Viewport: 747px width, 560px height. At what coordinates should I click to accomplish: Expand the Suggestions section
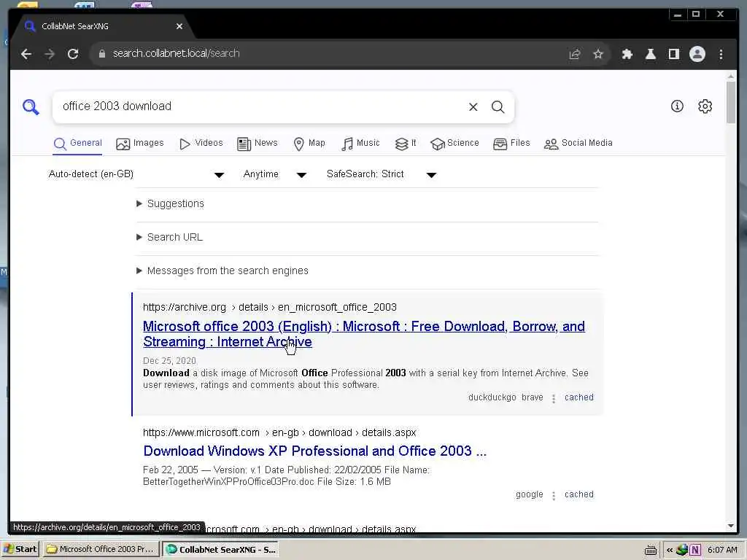(171, 204)
